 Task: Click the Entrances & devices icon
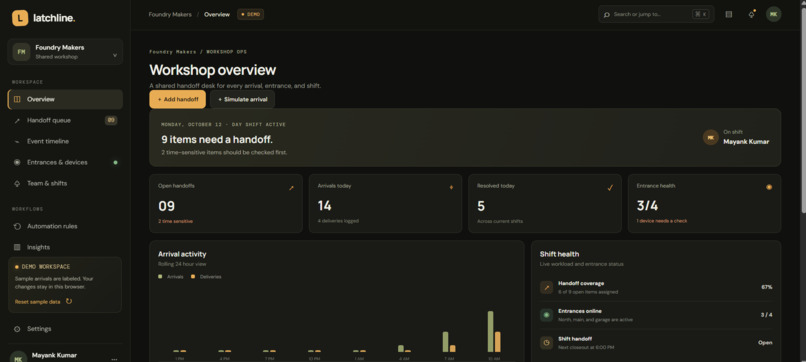pyautogui.click(x=17, y=162)
